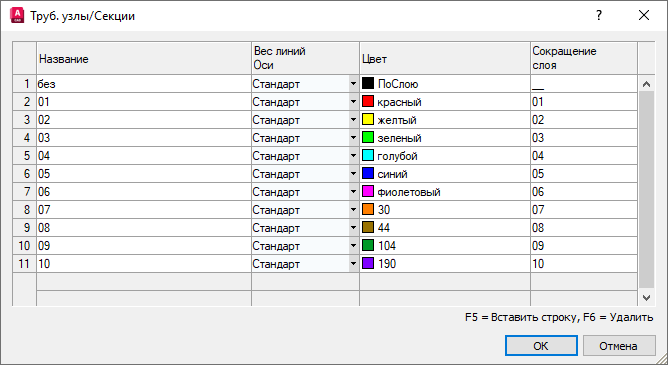Expand line weight dropdown in row 06
The image size is (668, 365).
(354, 192)
